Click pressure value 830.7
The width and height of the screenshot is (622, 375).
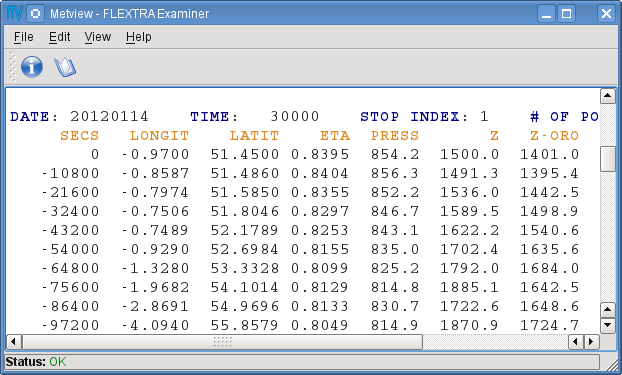(395, 306)
